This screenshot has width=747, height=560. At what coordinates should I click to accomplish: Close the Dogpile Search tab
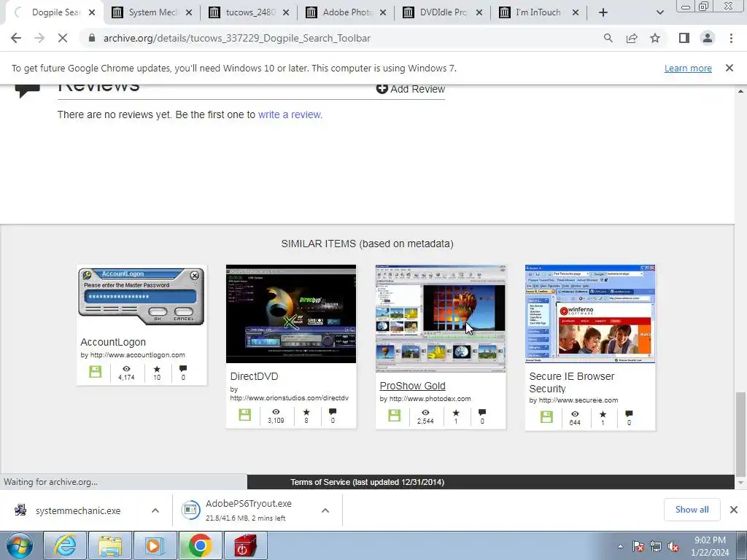tap(92, 12)
